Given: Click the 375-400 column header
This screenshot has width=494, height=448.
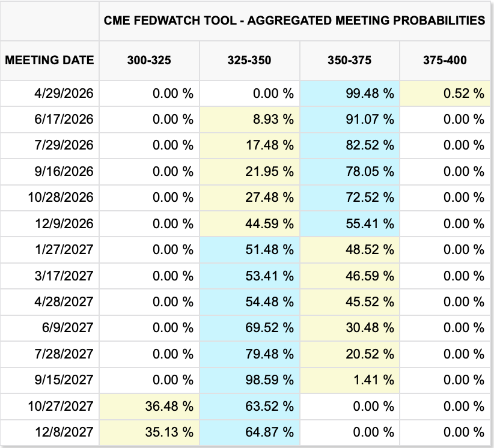Looking at the screenshot, I should click(445, 60).
